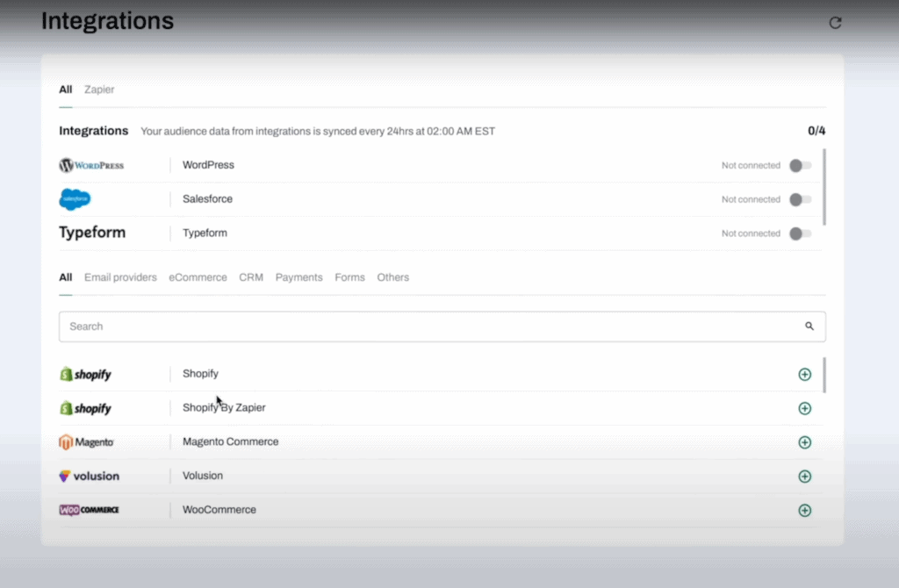Turn on the Typeform connection switch
Viewport: 899px width, 588px height.
tap(801, 233)
